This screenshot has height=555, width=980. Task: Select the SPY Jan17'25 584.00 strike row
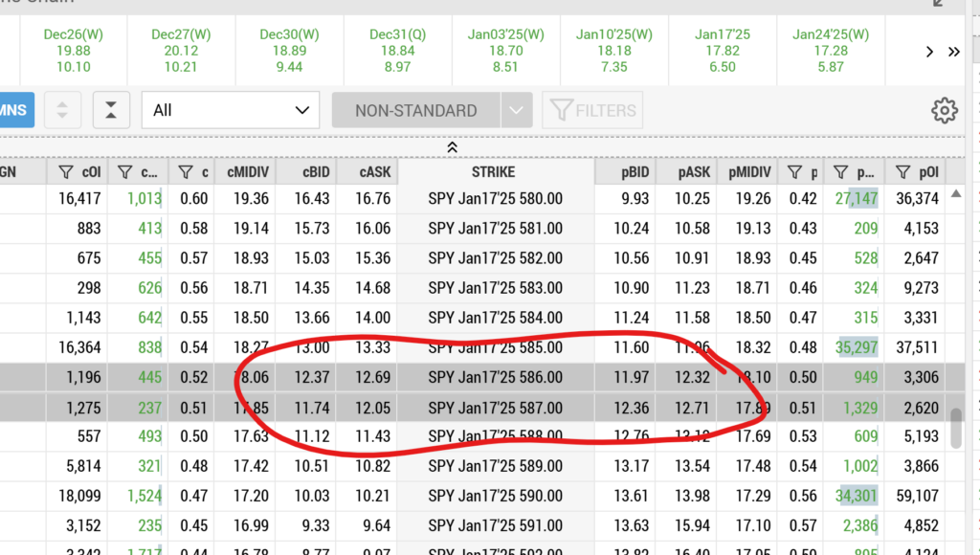[x=496, y=318]
